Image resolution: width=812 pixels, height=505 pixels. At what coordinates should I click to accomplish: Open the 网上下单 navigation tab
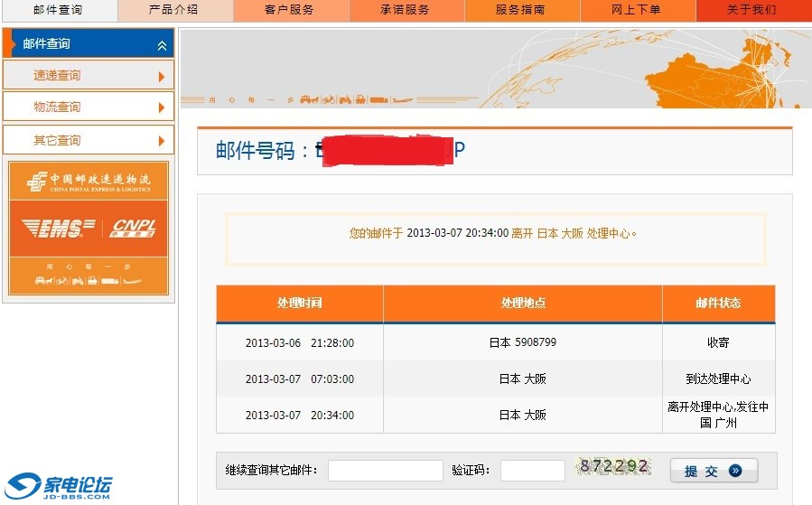pyautogui.click(x=637, y=10)
